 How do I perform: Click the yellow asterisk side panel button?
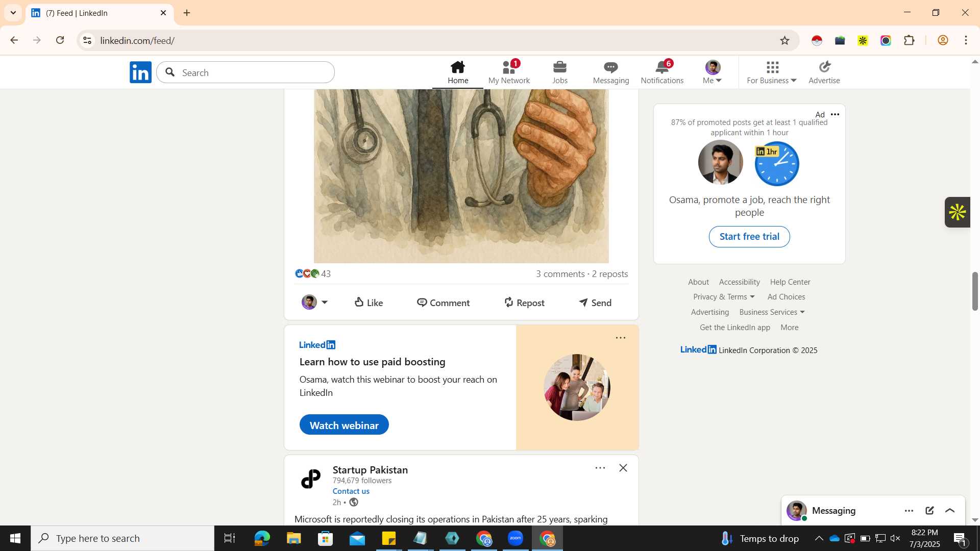tap(958, 212)
